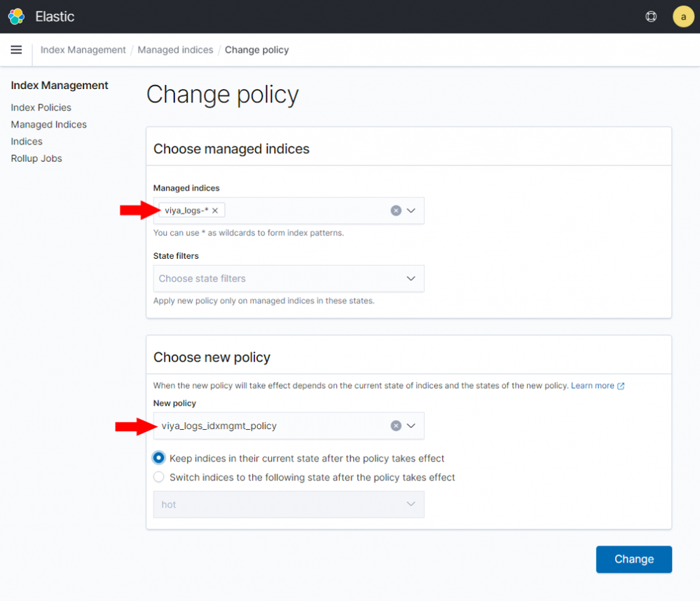
Task: Click the Elastic logo icon
Action: (16, 16)
